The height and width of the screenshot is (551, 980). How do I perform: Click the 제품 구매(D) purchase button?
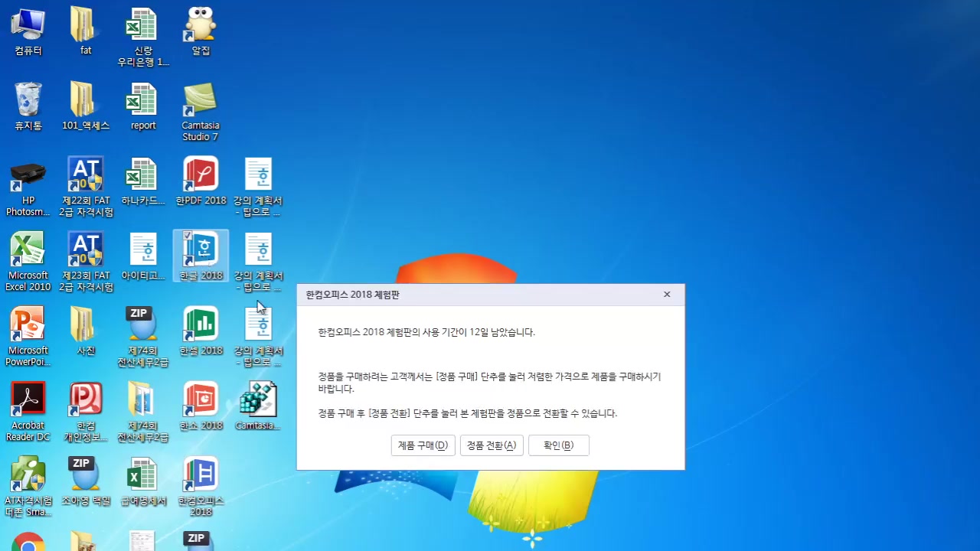423,445
